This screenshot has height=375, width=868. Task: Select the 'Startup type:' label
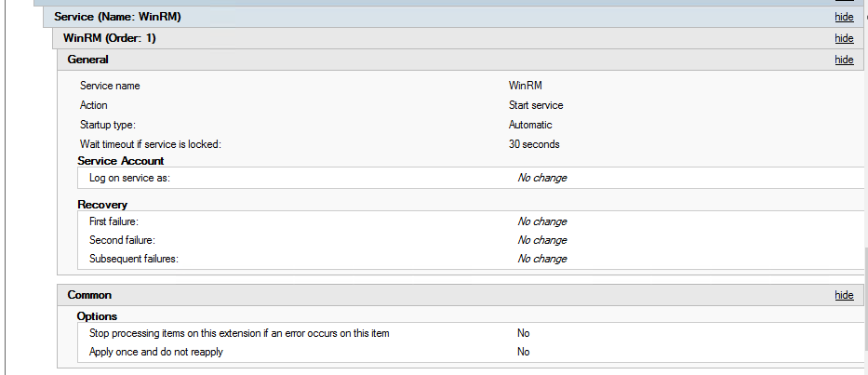click(x=107, y=125)
